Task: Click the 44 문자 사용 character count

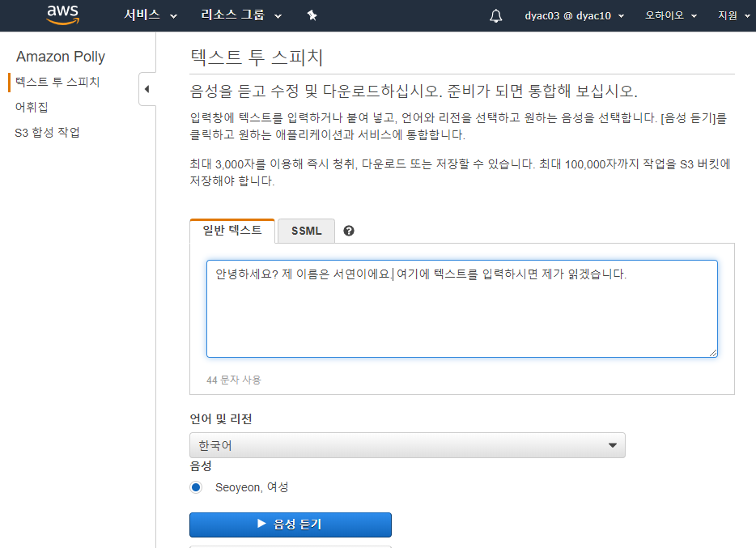Action: (234, 380)
